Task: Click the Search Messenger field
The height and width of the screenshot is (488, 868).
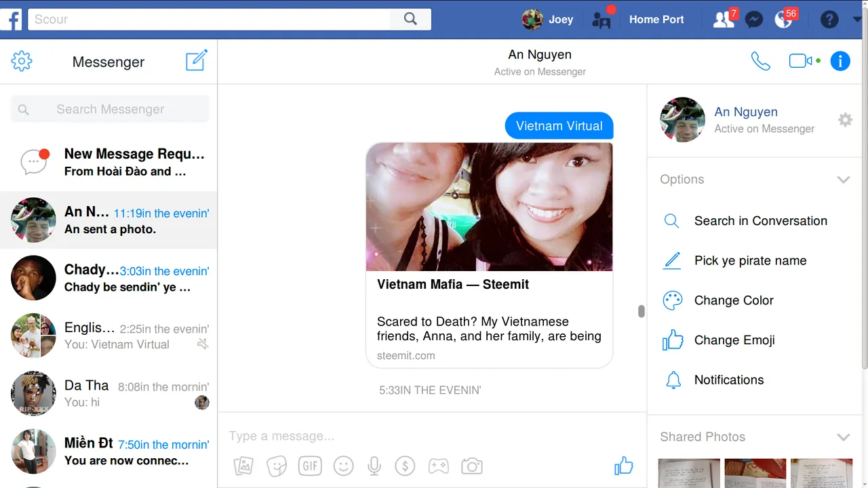Action: click(x=110, y=109)
